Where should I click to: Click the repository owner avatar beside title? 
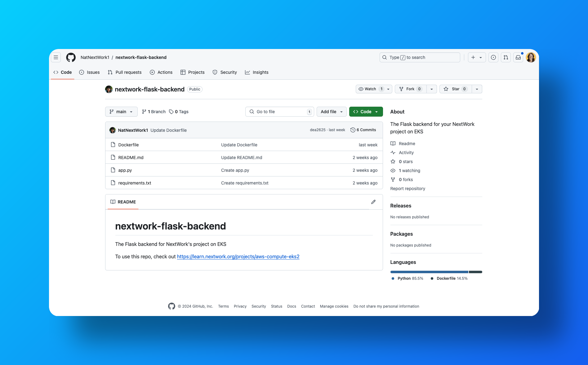coord(109,89)
